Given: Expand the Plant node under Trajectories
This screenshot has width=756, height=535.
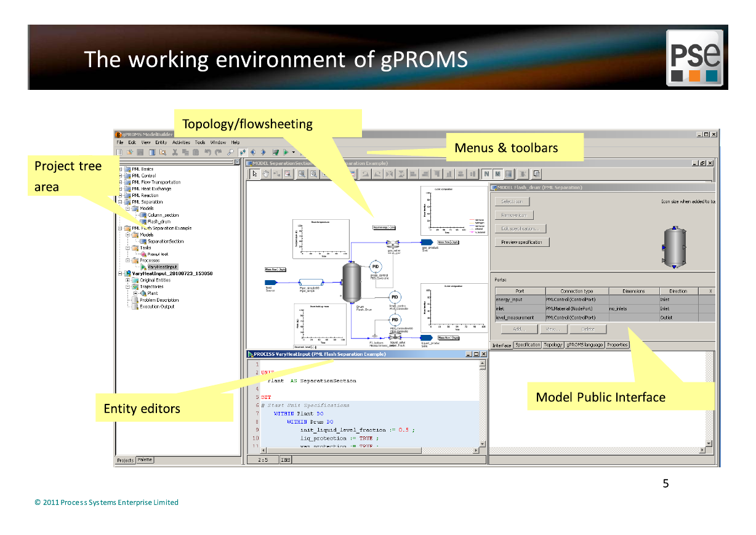Looking at the screenshot, I should click(135, 294).
